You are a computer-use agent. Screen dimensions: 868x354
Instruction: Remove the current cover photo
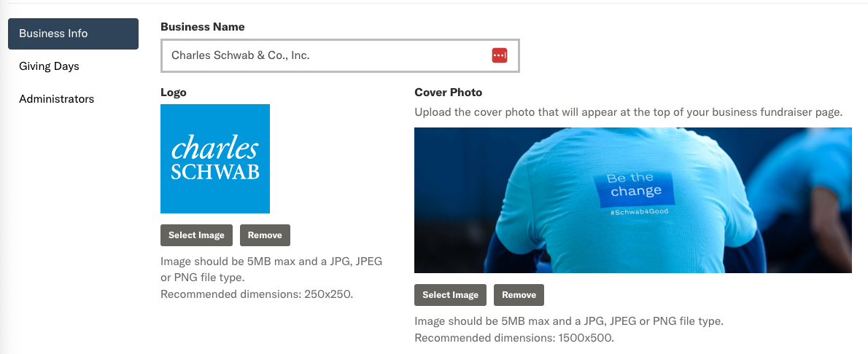click(x=519, y=295)
